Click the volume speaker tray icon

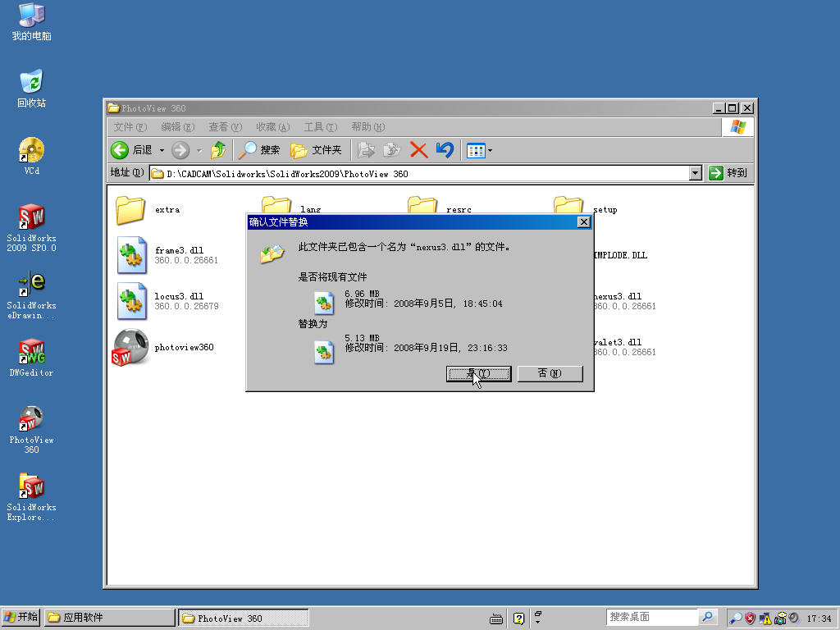pos(794,619)
